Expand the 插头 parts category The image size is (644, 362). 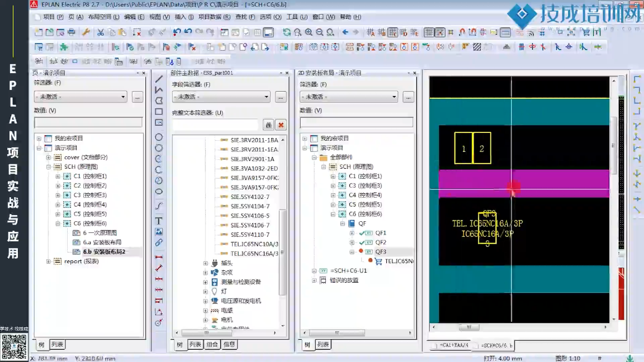[205, 263]
